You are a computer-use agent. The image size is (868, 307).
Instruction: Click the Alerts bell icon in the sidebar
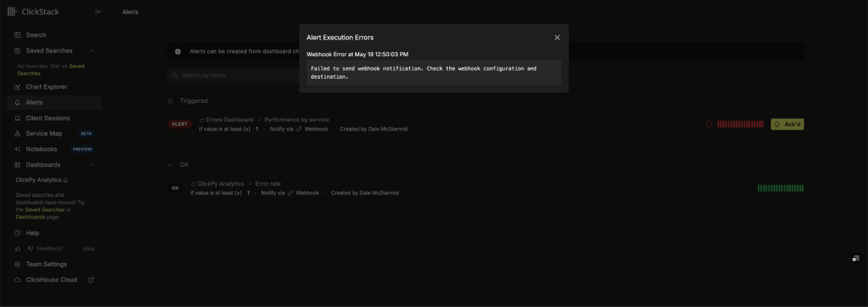click(x=17, y=102)
